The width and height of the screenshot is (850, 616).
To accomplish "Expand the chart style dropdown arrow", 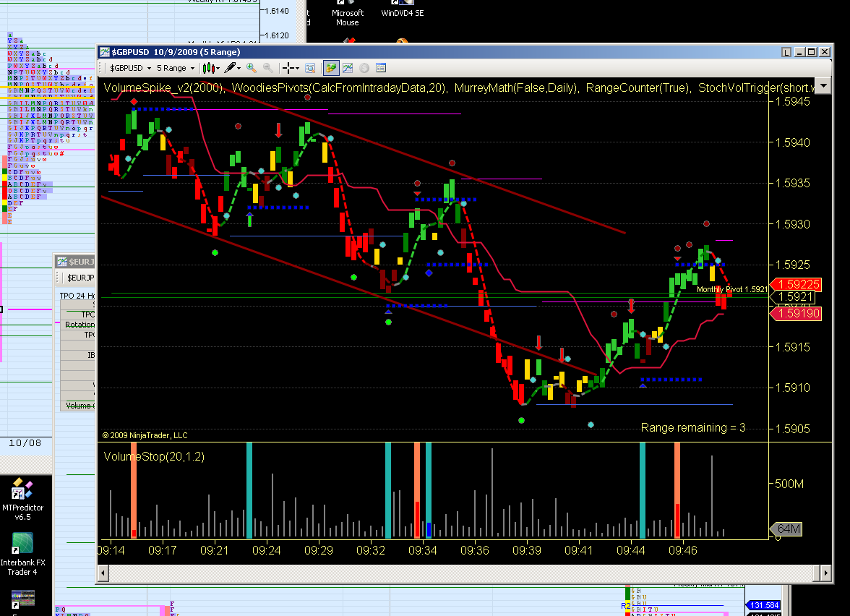I will pyautogui.click(x=218, y=68).
